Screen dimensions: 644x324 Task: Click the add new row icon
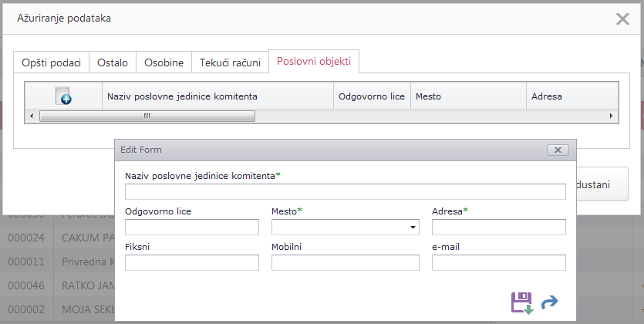click(64, 96)
